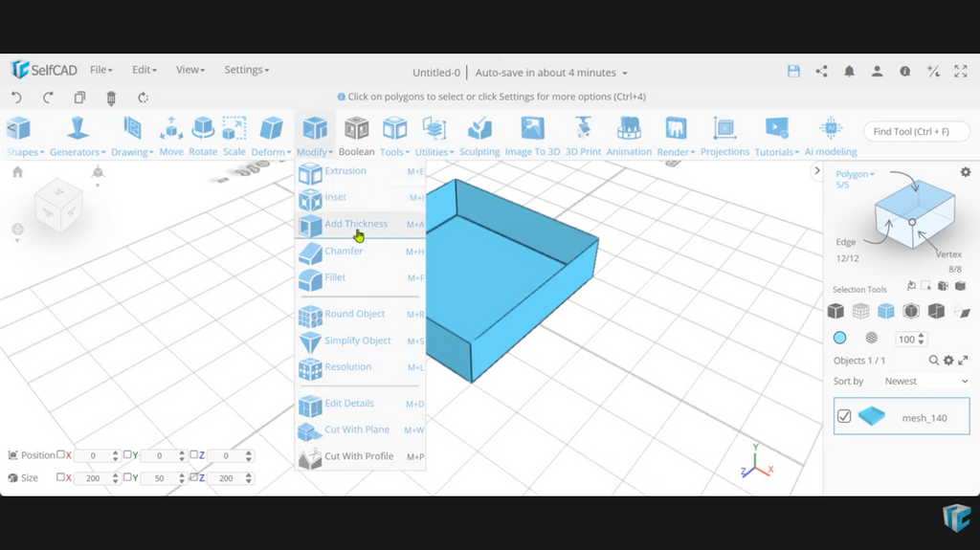Toggle the Size X checkbox

point(60,477)
